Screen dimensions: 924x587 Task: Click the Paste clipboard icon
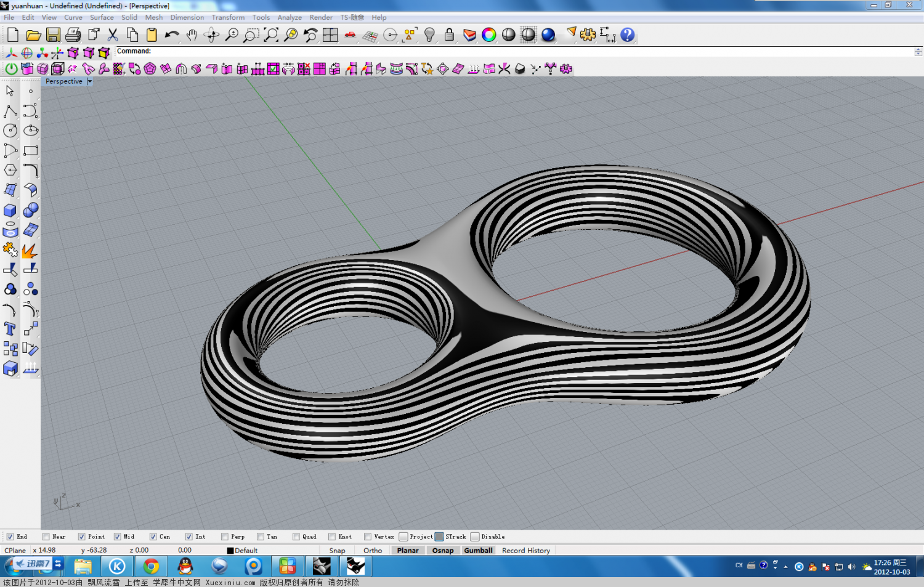point(152,35)
